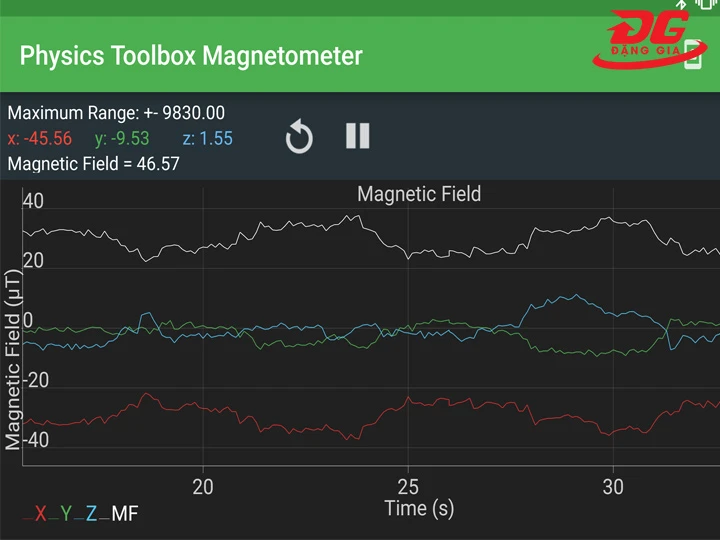
Task: Click the 30 second tick label
Action: [613, 486]
